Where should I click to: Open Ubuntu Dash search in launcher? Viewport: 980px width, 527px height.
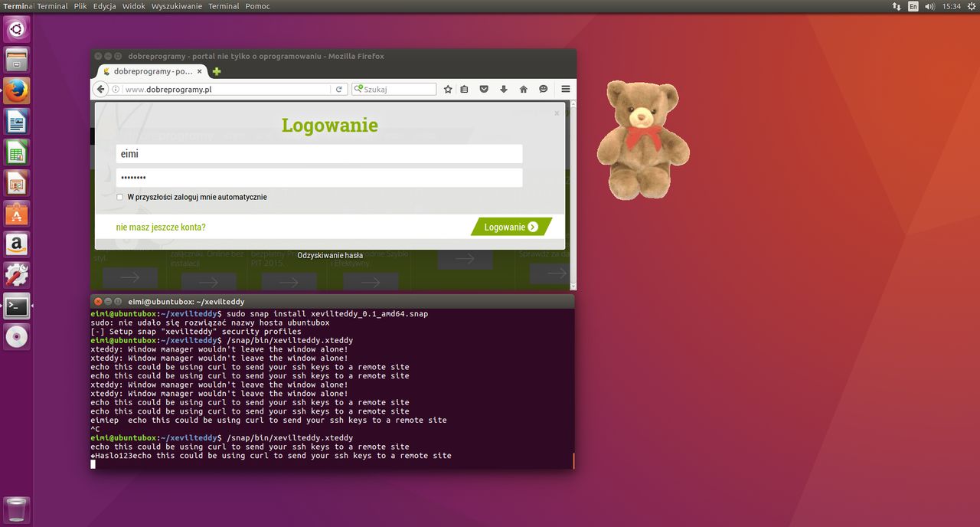point(17,29)
